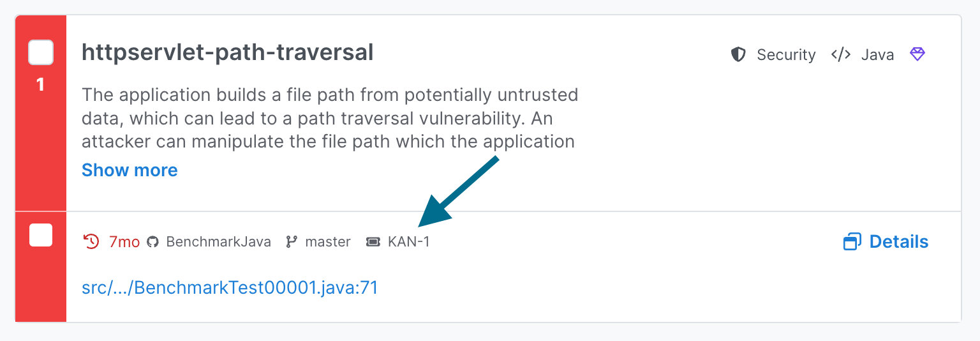Open the KAN-1 ticket
980x341 pixels.
(x=408, y=242)
